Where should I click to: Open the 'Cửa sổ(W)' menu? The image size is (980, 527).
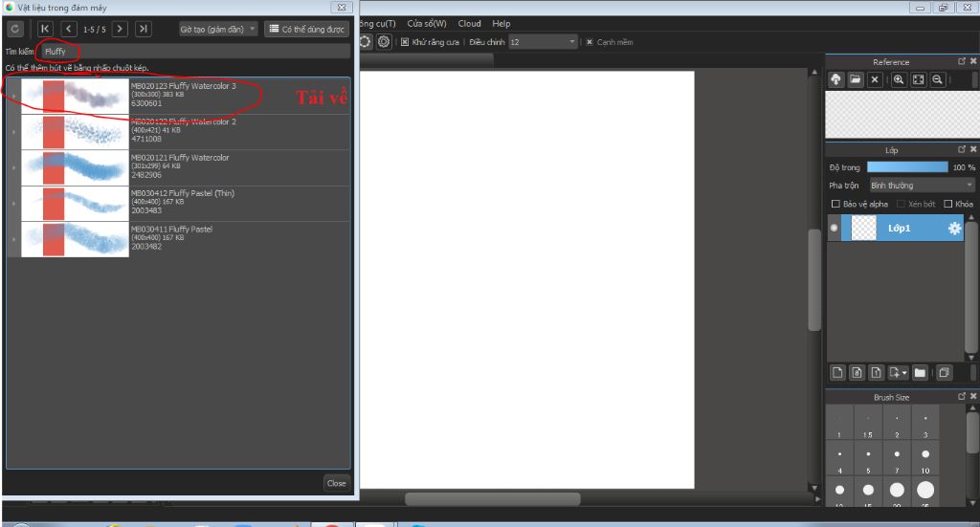[x=427, y=24]
